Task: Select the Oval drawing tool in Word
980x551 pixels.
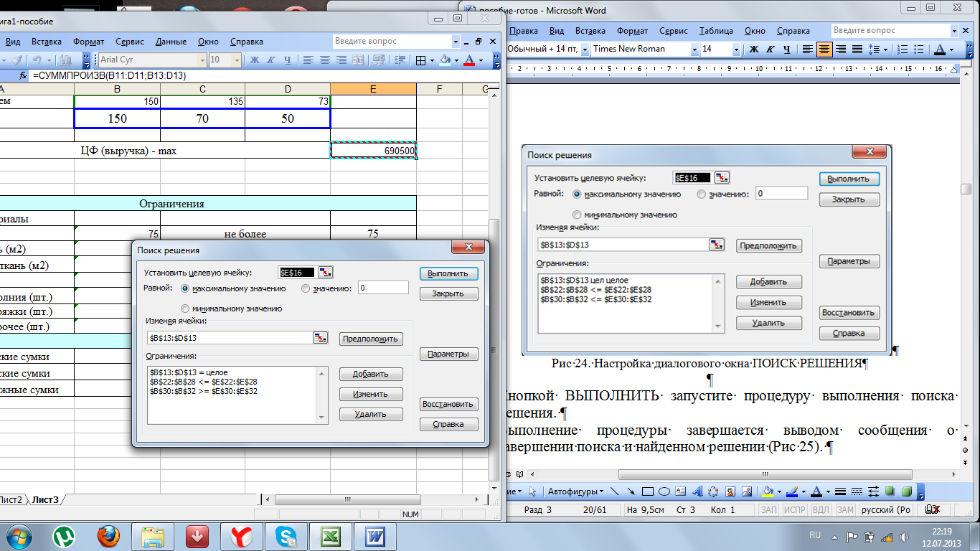Action: (x=664, y=492)
